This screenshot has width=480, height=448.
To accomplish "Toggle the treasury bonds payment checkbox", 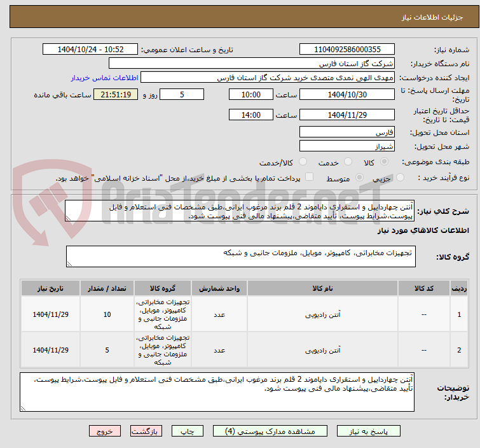I will (x=309, y=178).
